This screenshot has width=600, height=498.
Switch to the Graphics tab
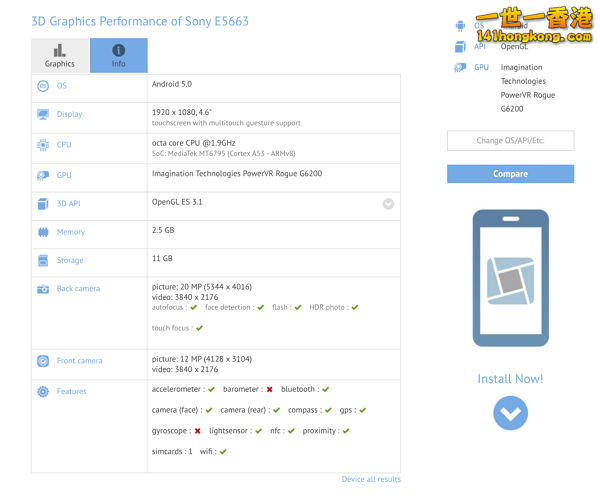(59, 56)
